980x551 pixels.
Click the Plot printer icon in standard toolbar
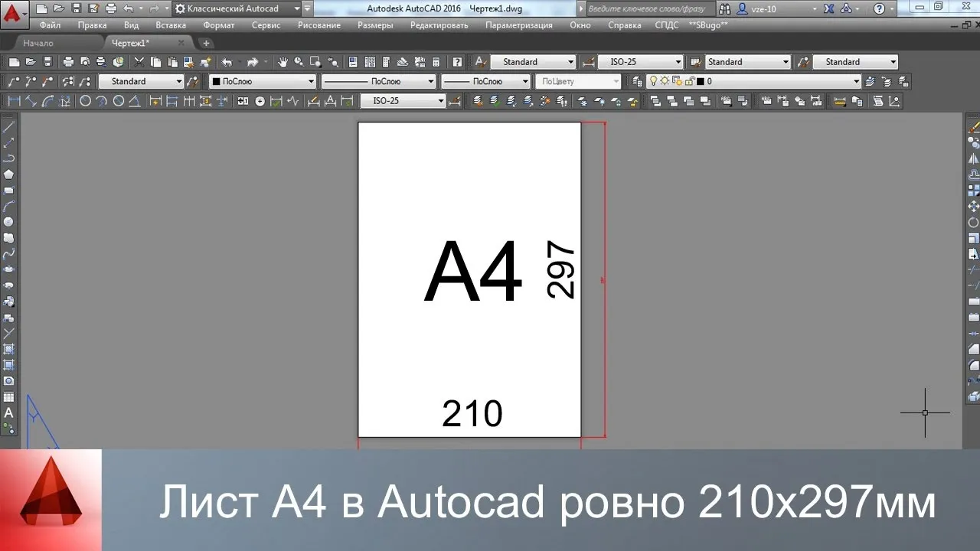(x=67, y=62)
